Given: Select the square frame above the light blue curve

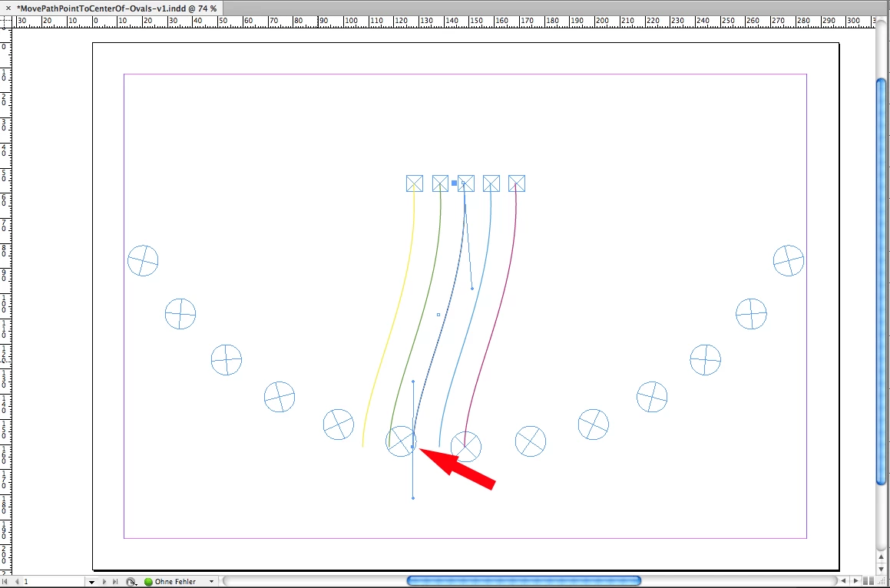Looking at the screenshot, I should pyautogui.click(x=491, y=183).
